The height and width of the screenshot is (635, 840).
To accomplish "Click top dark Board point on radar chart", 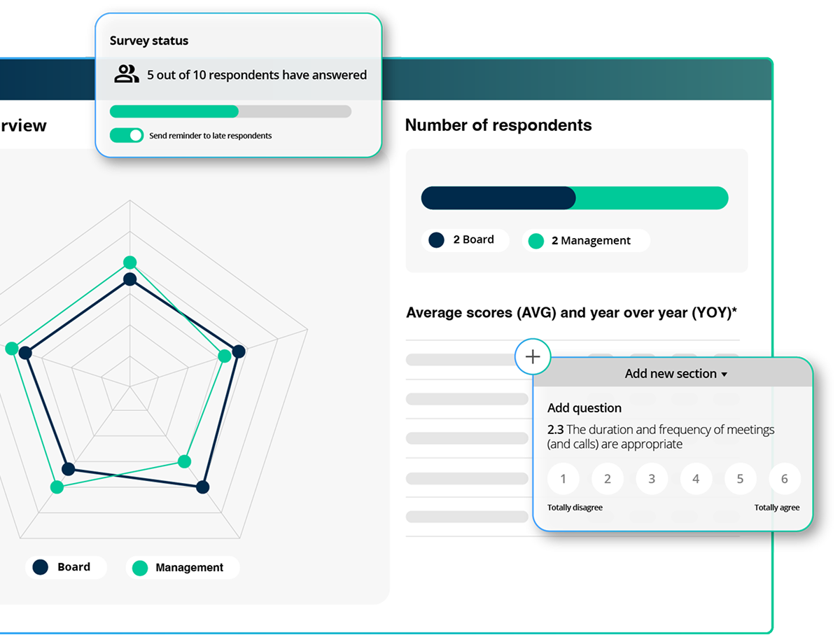I will coord(129,279).
